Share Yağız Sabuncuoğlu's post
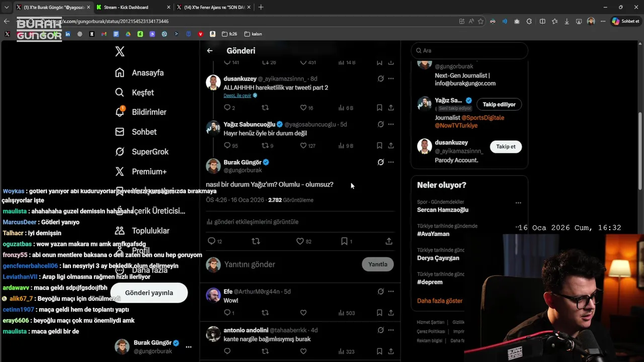Screen dimensions: 644x362 click(x=391, y=146)
